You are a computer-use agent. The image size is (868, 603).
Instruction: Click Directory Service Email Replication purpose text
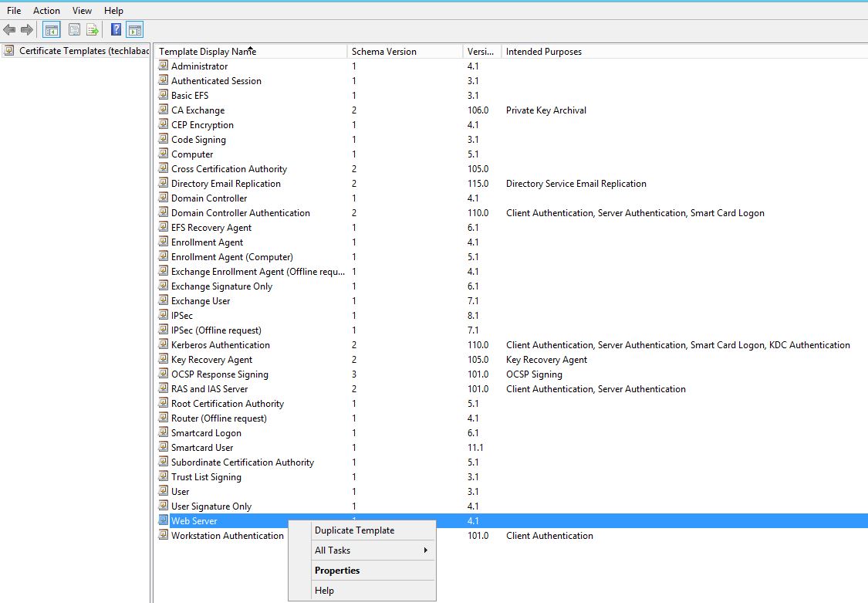click(576, 183)
